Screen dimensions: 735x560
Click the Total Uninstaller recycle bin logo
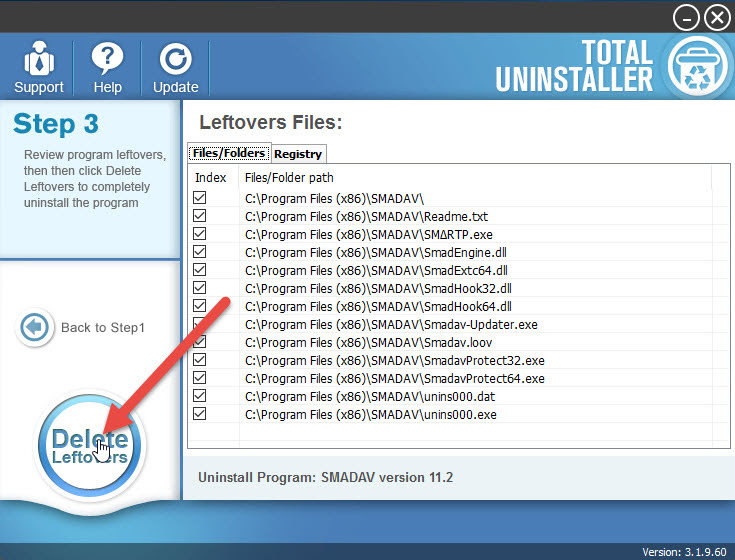tap(698, 67)
